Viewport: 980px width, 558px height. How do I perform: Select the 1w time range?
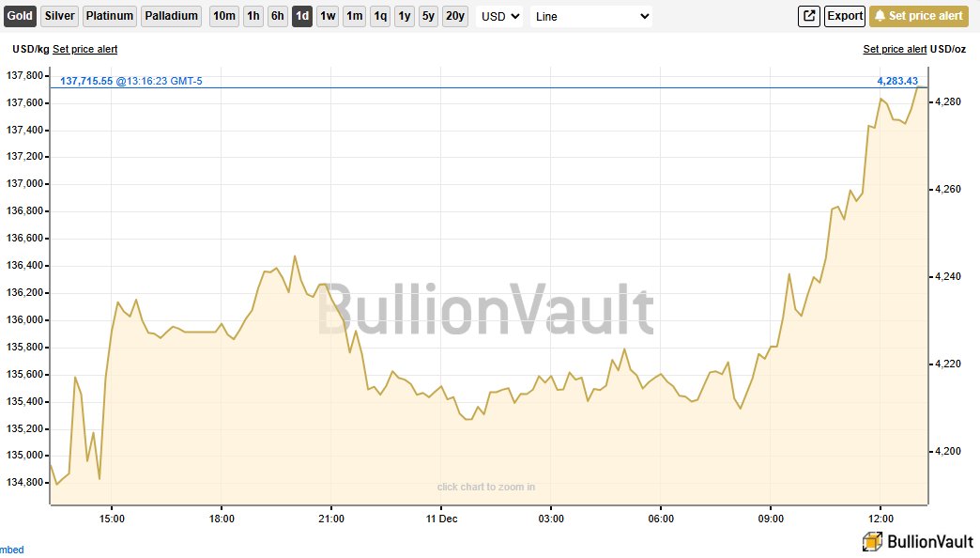click(x=328, y=15)
